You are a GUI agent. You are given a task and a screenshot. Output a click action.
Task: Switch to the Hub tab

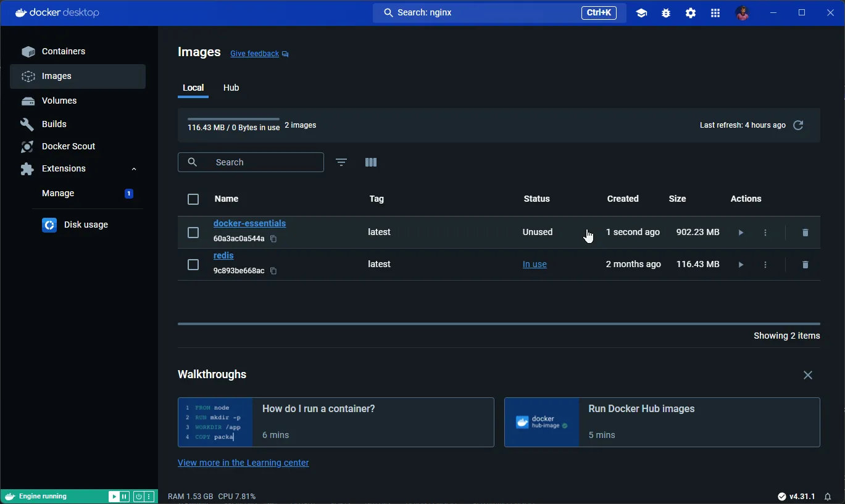click(x=231, y=88)
